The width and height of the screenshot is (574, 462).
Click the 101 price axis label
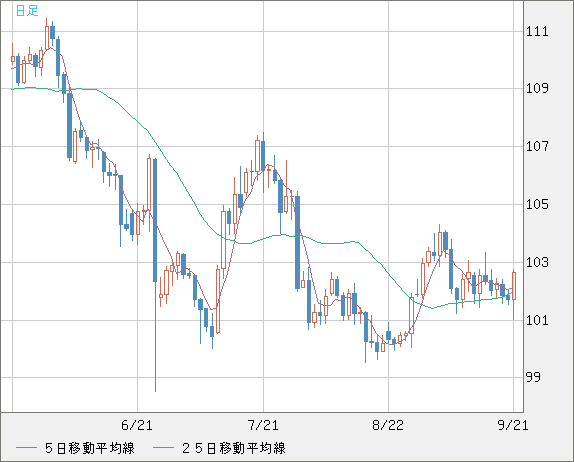tap(537, 320)
